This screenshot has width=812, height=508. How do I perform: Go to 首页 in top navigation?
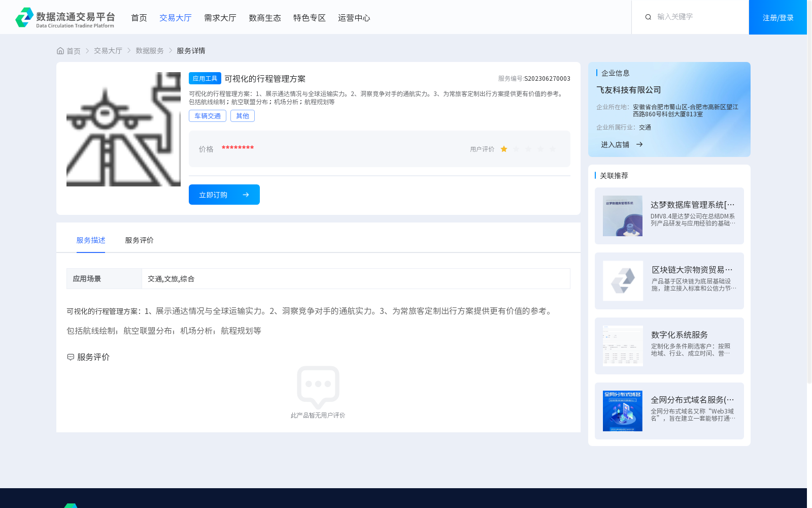[139, 18]
